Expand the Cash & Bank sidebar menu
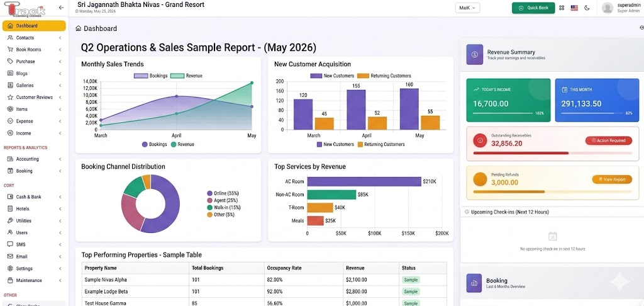The image size is (644, 306). (34, 196)
